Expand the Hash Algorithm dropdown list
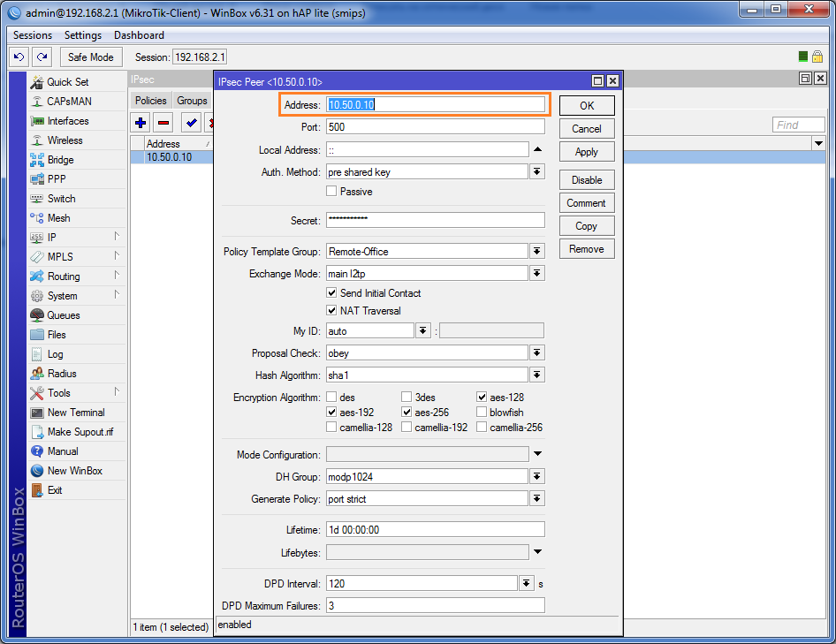 [537, 375]
